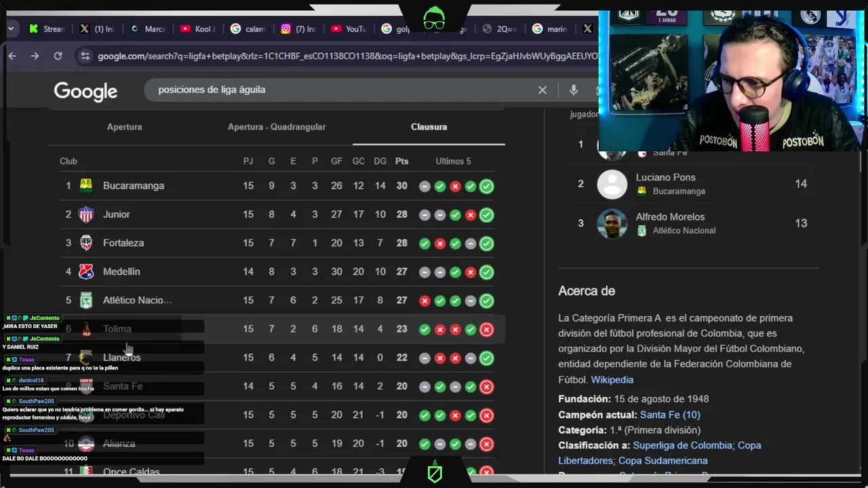Click the google.com address bar URL

tap(347, 56)
